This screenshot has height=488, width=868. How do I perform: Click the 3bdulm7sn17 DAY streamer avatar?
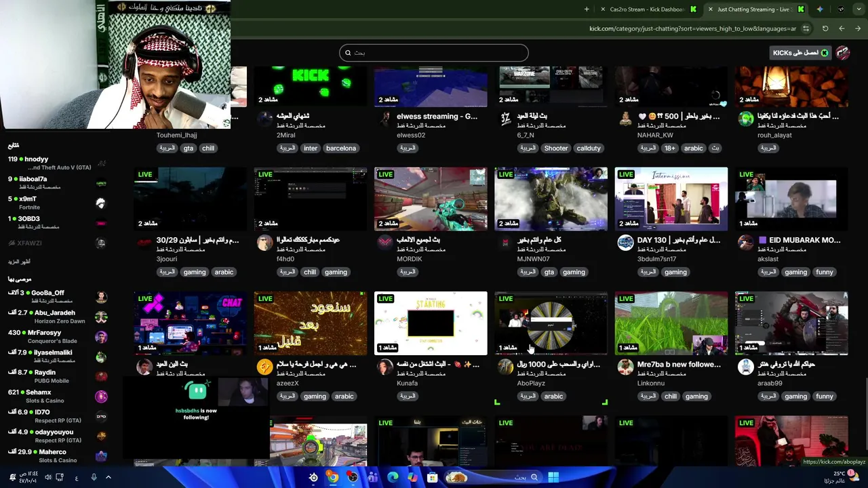pos(625,243)
